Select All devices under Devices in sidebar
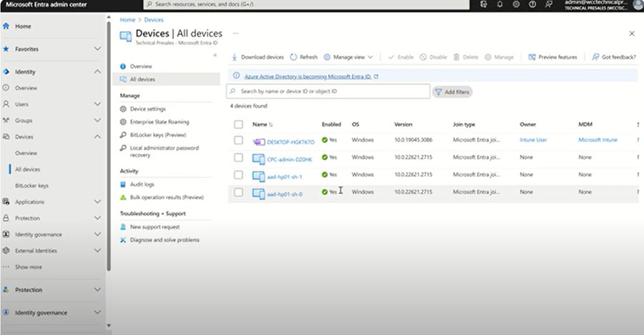 tap(27, 170)
